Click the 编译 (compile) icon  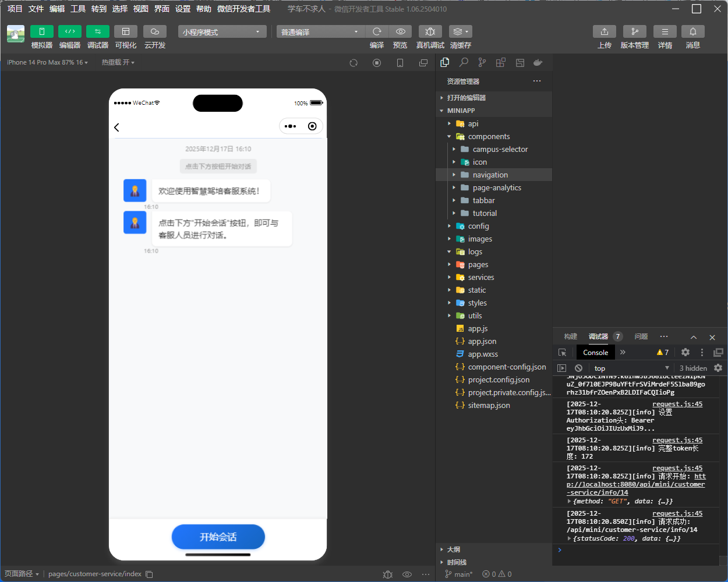point(376,31)
